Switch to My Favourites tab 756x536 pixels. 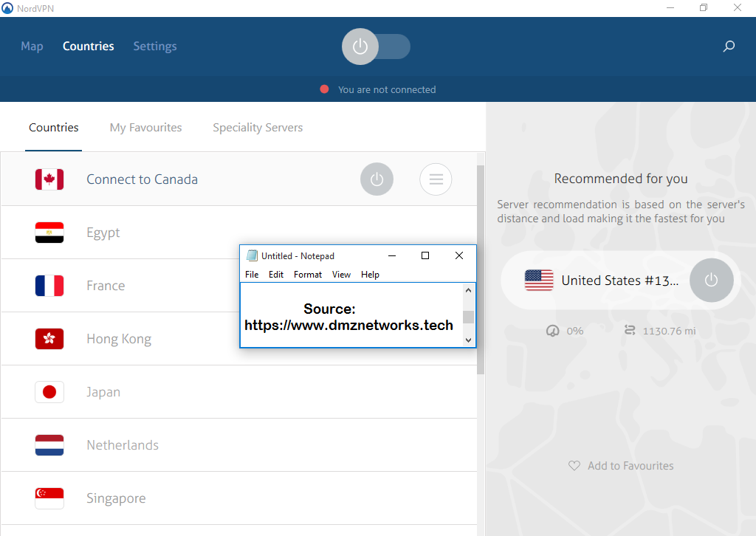[x=145, y=128]
